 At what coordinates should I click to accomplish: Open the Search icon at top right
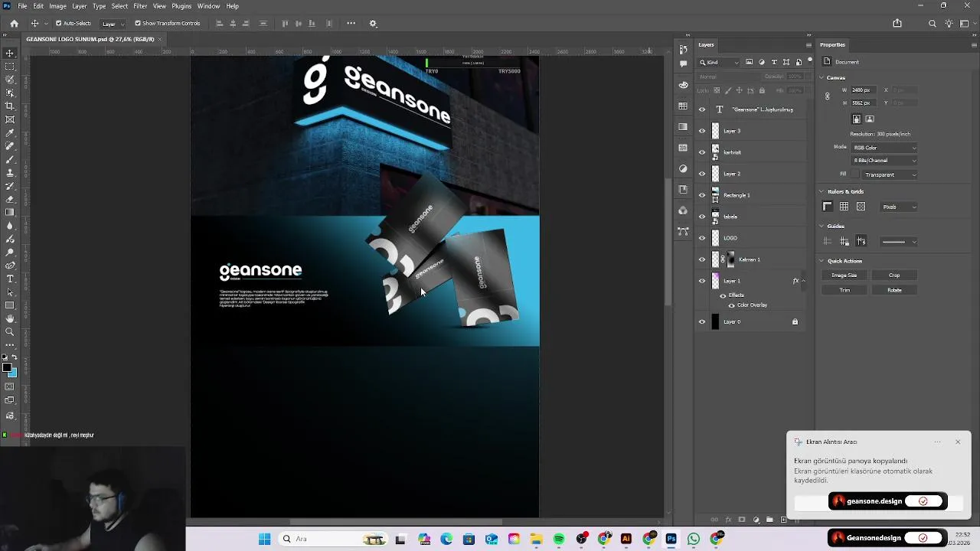click(x=932, y=23)
